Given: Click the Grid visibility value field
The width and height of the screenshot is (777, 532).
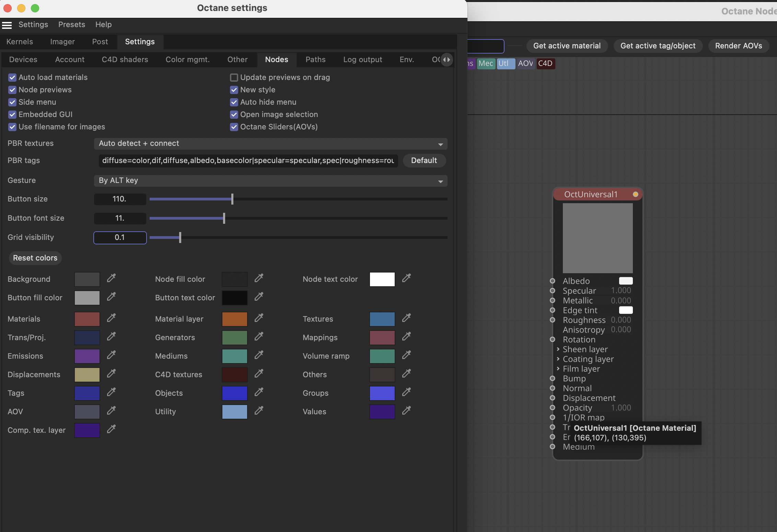Looking at the screenshot, I should (120, 238).
